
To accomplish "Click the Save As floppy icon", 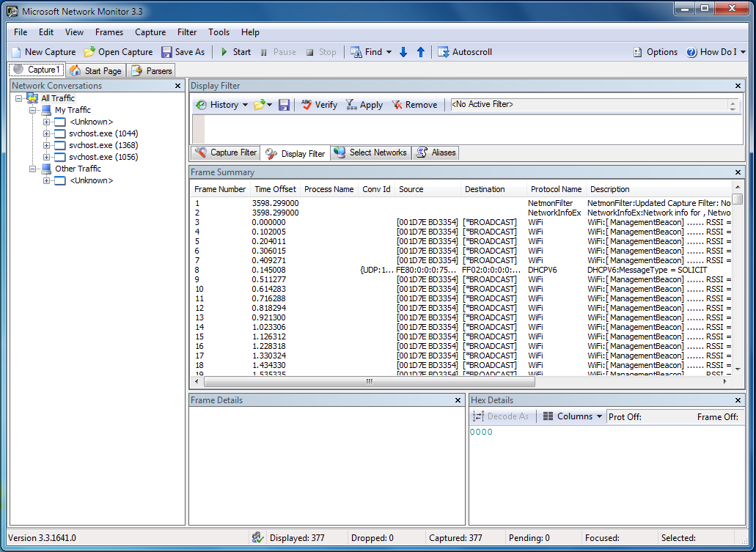I will [x=166, y=52].
